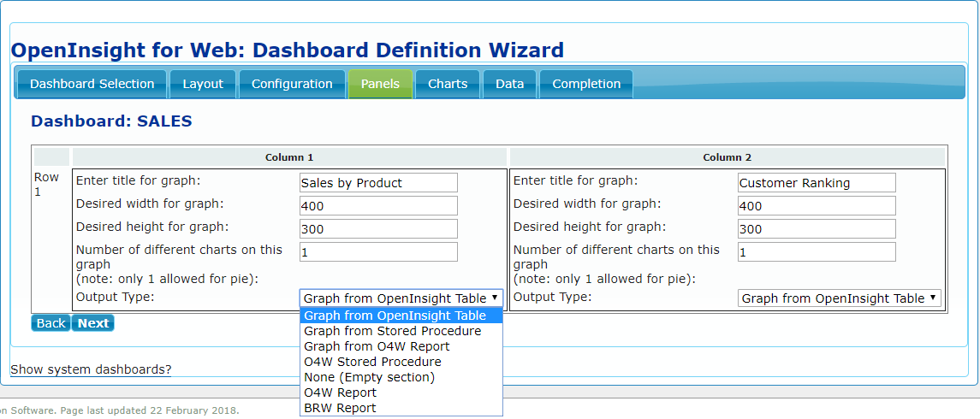Collapse Column 1 Output Type dropdown
The height and width of the screenshot is (419, 980).
coord(401,298)
